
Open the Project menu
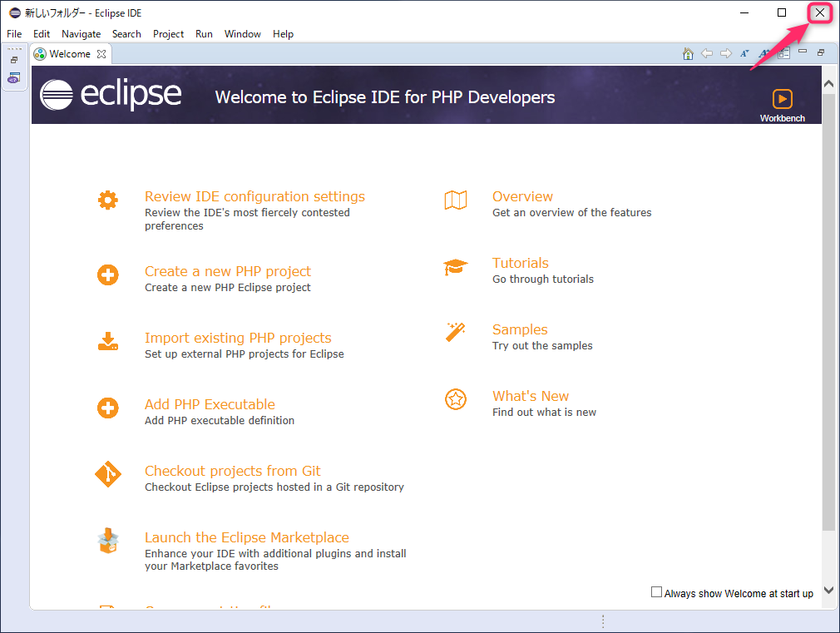pos(168,34)
